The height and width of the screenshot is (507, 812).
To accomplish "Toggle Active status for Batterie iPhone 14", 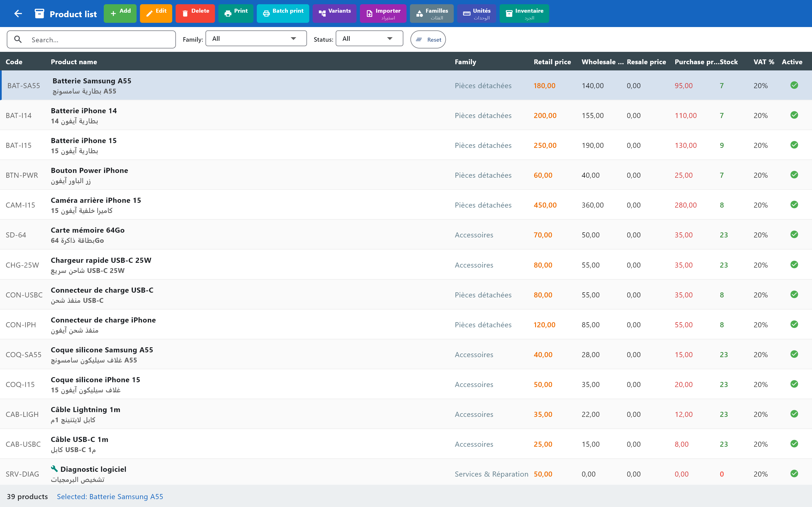I will pyautogui.click(x=794, y=115).
